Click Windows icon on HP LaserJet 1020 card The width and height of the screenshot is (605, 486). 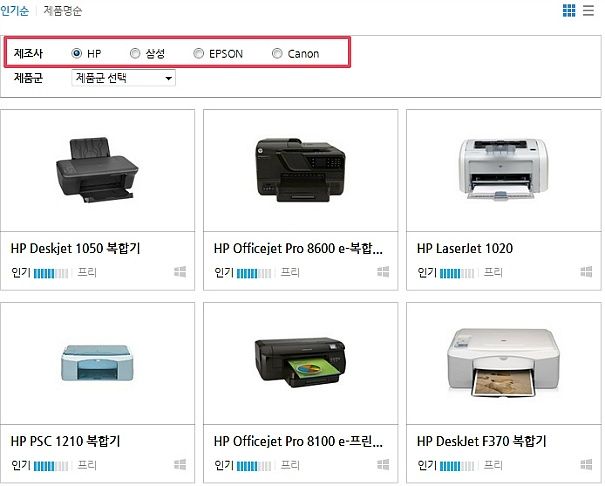(586, 272)
